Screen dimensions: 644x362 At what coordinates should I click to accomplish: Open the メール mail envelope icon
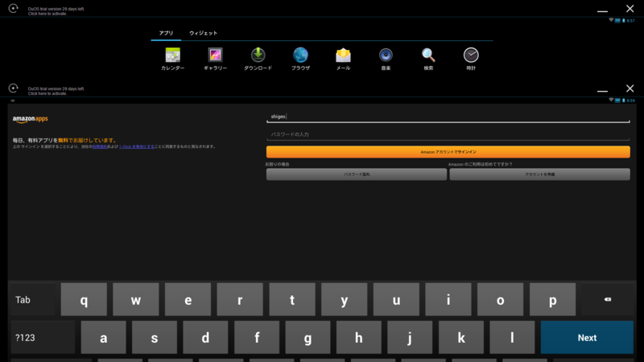coord(344,55)
